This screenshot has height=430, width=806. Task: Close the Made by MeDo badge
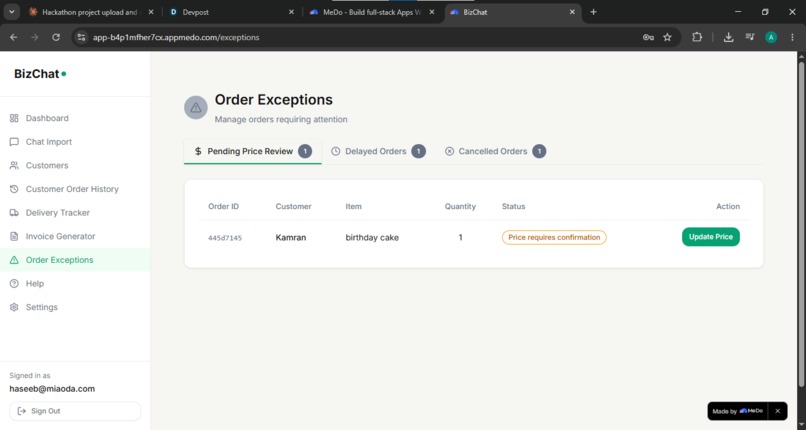(x=777, y=411)
